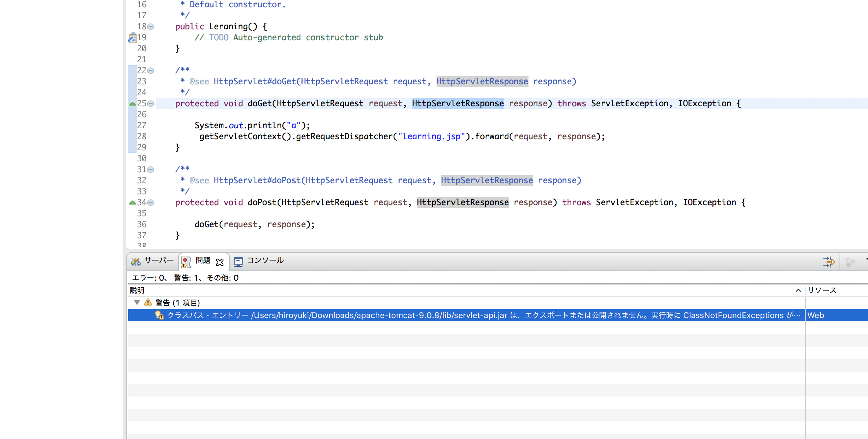
Task: Click the sliders icon on the サーバー tab
Action: (135, 261)
